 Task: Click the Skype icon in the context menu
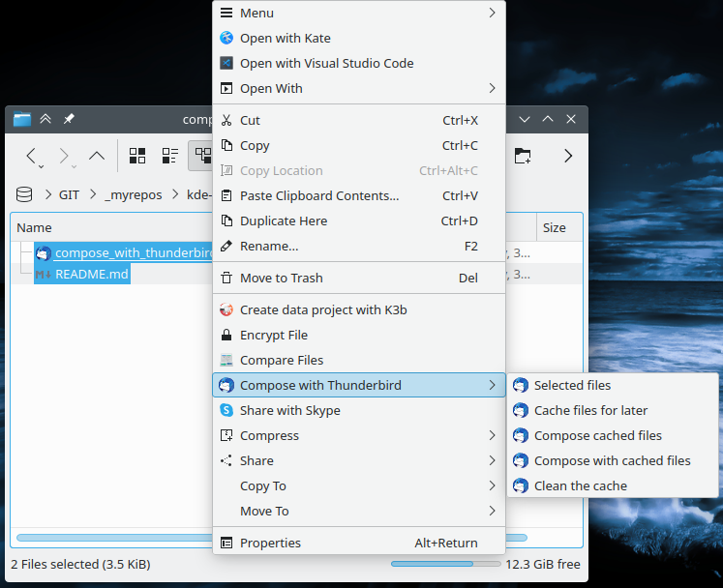[x=226, y=410]
